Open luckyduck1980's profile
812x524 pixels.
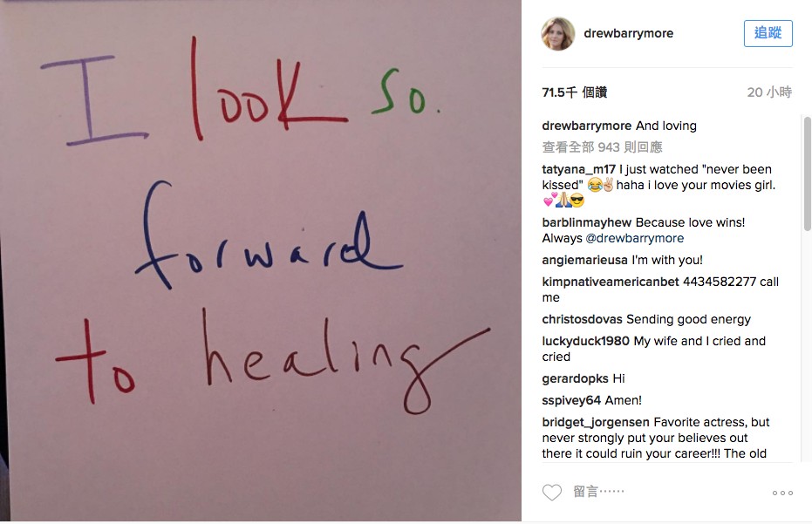pos(586,341)
